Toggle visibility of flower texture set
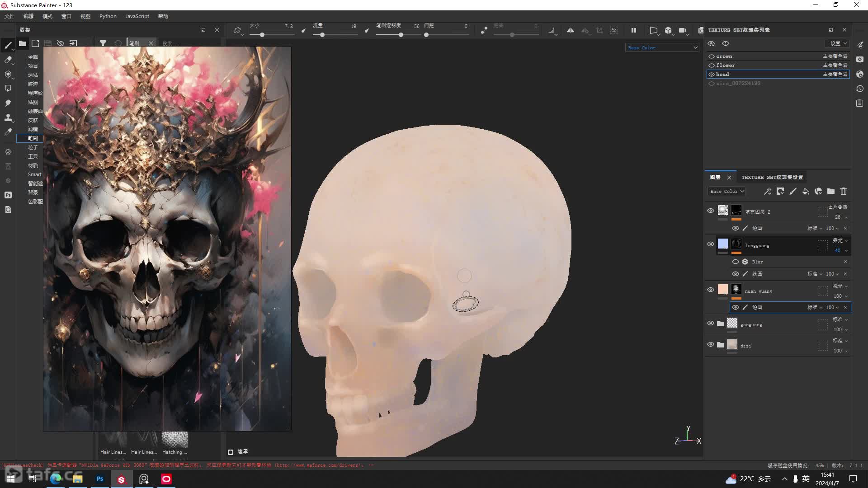868x488 pixels. pos(712,66)
